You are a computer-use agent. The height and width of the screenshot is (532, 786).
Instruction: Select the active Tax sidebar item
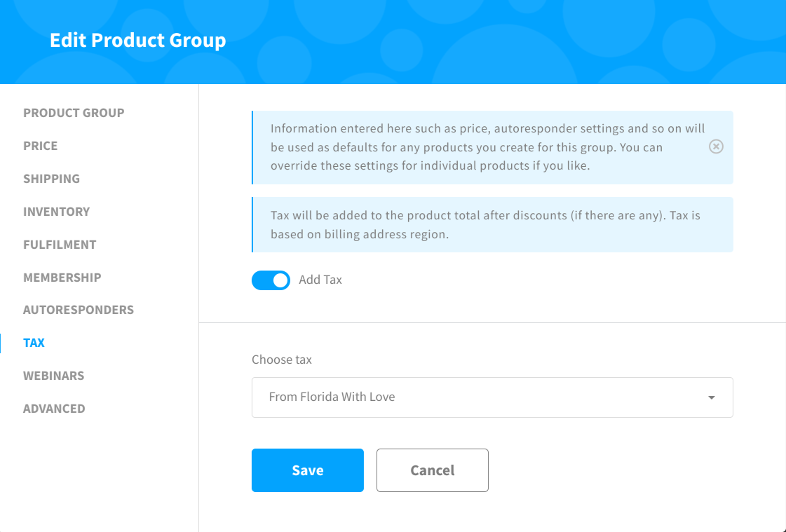34,343
